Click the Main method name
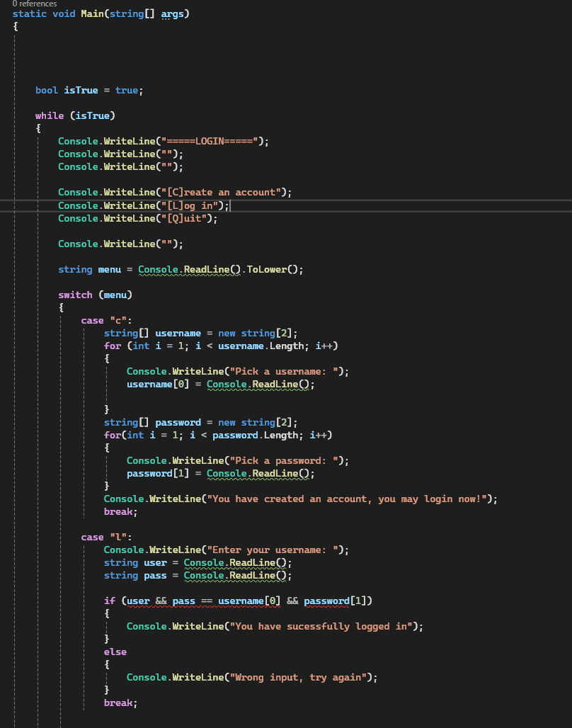This screenshot has height=728, width=572. [x=93, y=14]
